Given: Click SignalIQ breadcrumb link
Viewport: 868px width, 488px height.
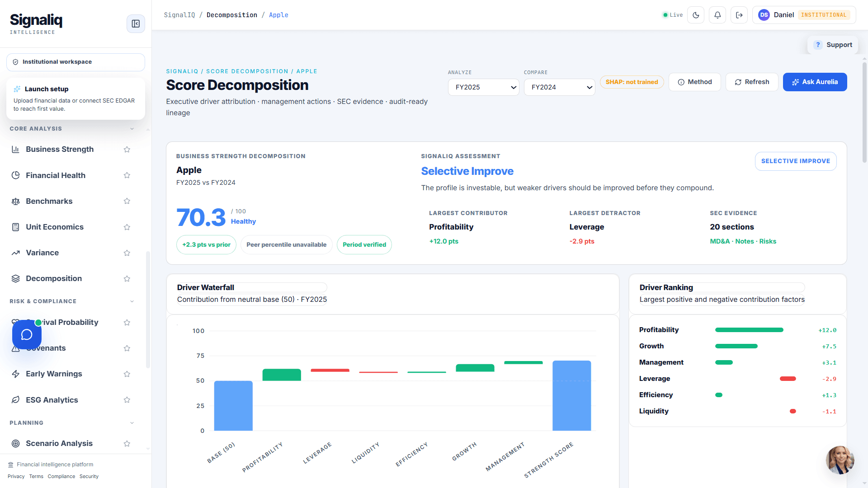Looking at the screenshot, I should click(179, 15).
